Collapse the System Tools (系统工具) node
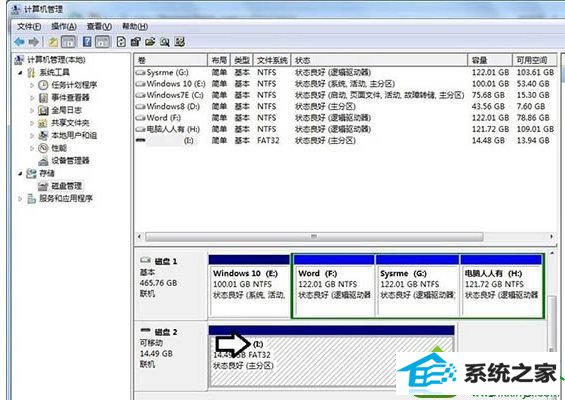 pos(20,72)
